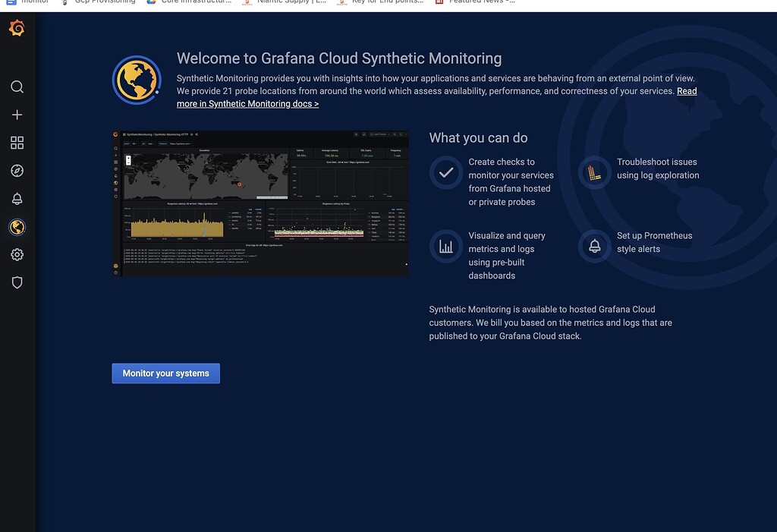Open the Configuration gear icon
The image size is (777, 532).
(17, 254)
